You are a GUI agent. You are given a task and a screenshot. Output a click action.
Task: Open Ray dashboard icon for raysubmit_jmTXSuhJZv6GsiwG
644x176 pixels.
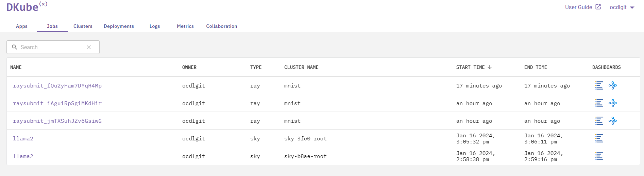612,121
